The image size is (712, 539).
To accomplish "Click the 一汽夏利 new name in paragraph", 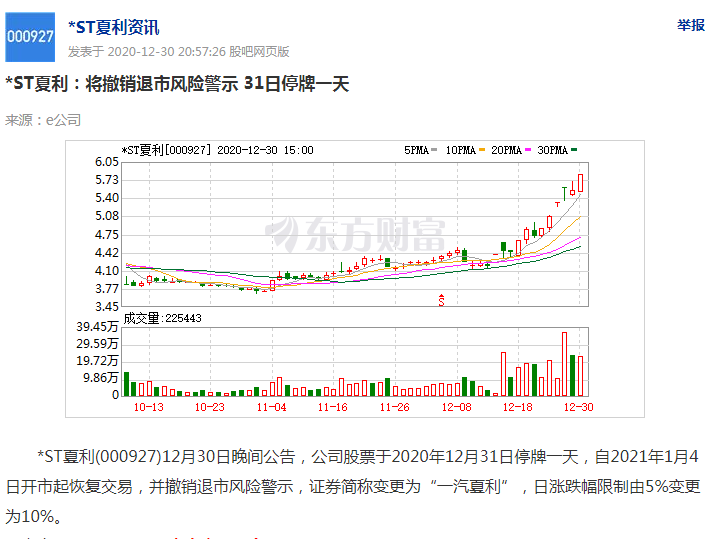I will coord(469,486).
